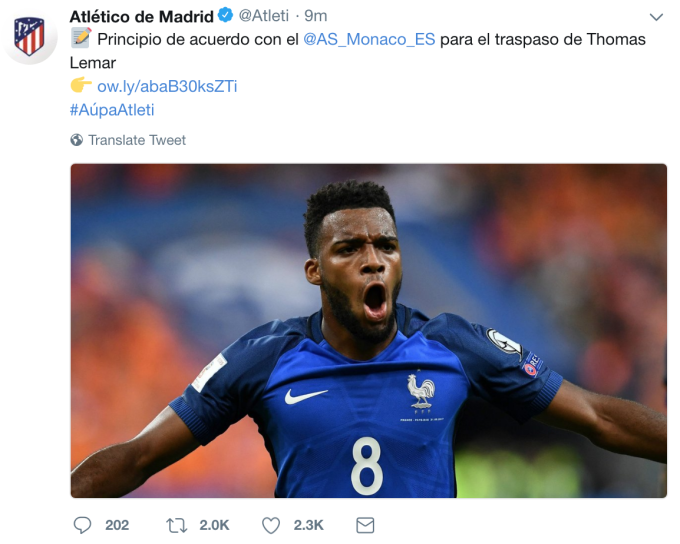Screen dimensions: 680x544
Task: Click the pointing hand emoji
Action: [x=81, y=85]
